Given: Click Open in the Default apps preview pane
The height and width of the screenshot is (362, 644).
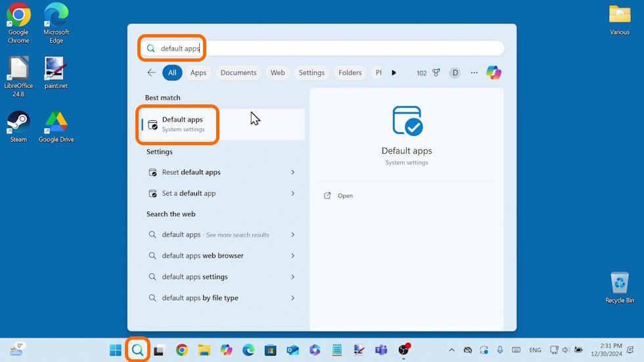Looking at the screenshot, I should [x=339, y=196].
